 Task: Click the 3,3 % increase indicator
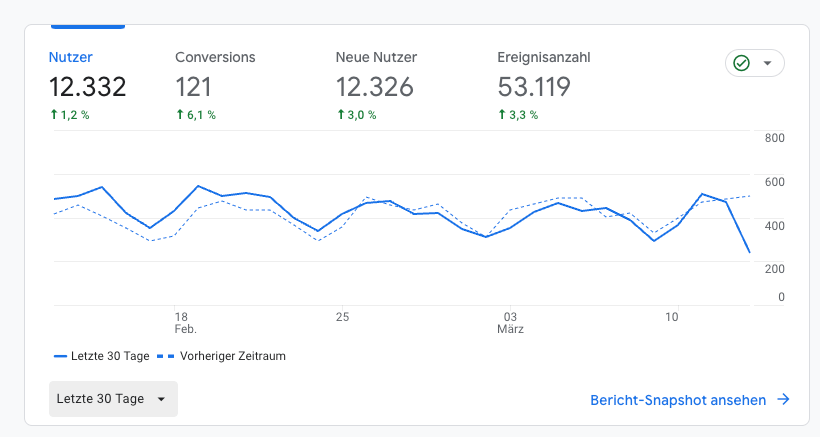point(518,114)
